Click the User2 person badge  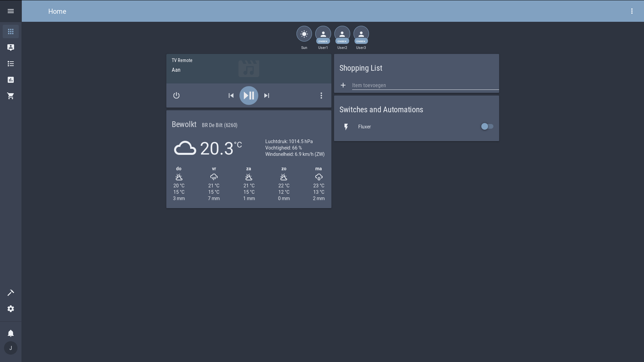(342, 34)
